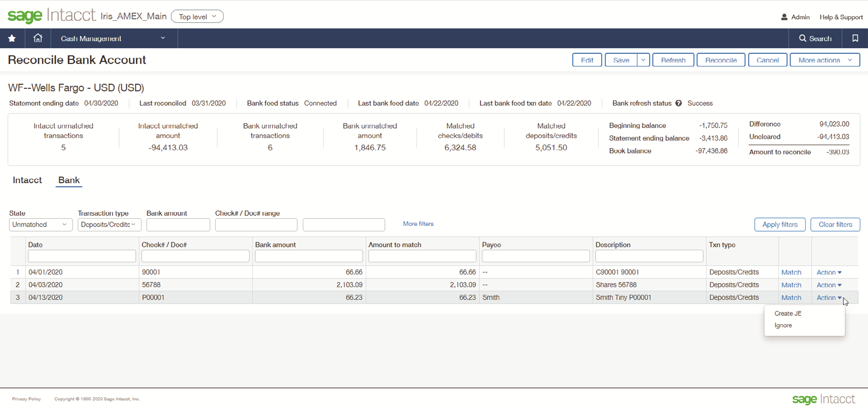Click the Save button
This screenshot has height=408, width=868.
(621, 60)
